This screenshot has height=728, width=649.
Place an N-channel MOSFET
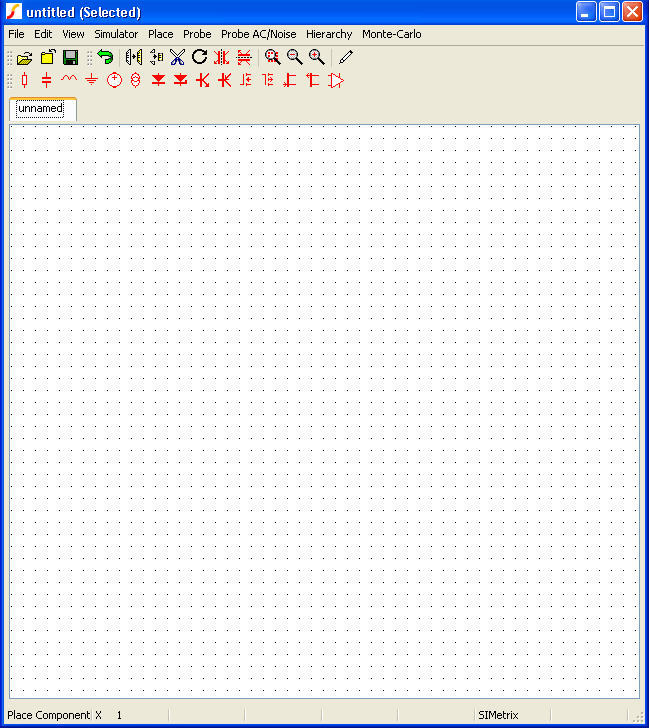(247, 80)
